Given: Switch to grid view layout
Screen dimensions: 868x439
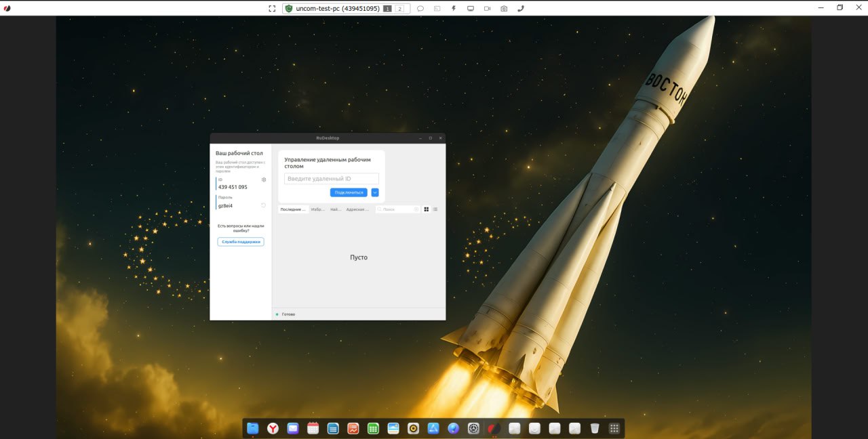Looking at the screenshot, I should coord(427,209).
